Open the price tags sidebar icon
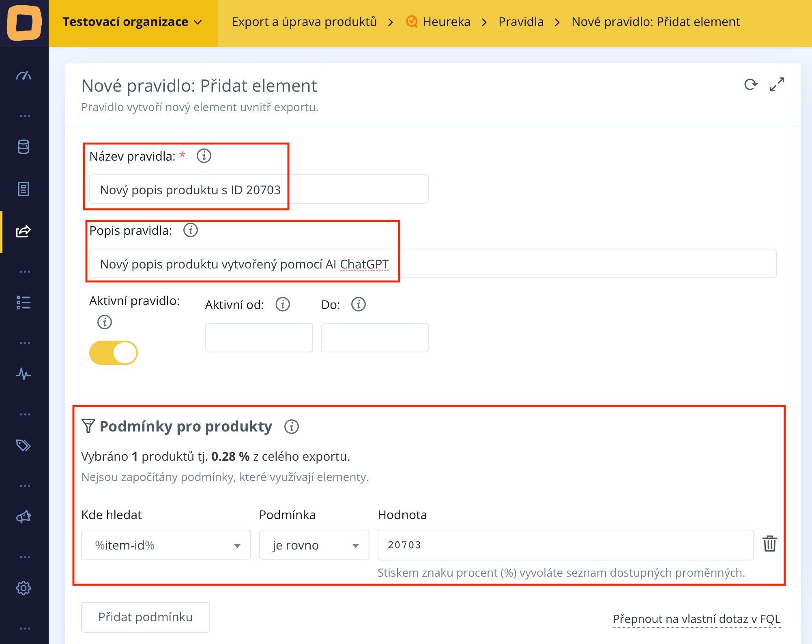 [x=24, y=445]
